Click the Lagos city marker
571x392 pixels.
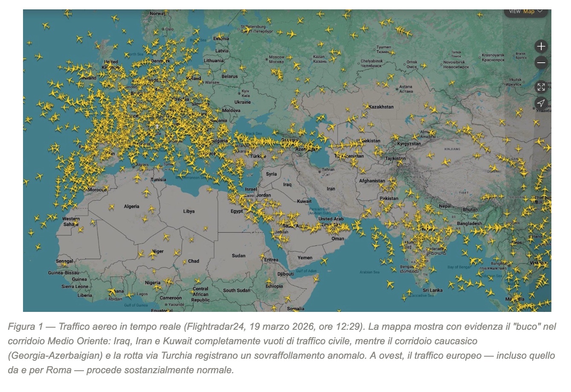click(x=135, y=294)
